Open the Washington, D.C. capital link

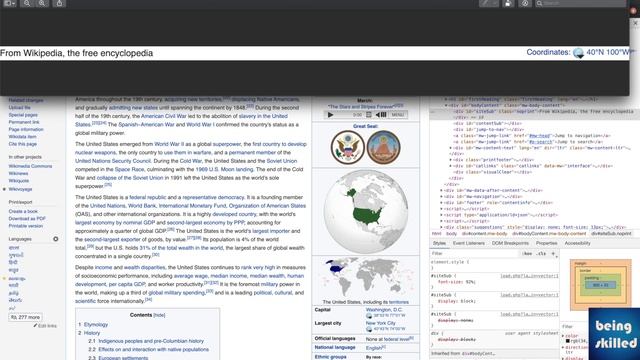tap(384, 310)
